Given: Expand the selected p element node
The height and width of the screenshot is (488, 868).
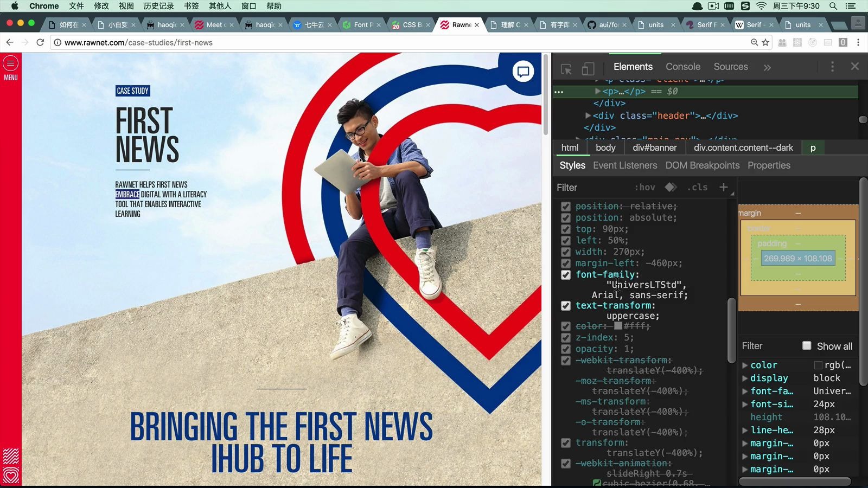Looking at the screenshot, I should tap(598, 91).
